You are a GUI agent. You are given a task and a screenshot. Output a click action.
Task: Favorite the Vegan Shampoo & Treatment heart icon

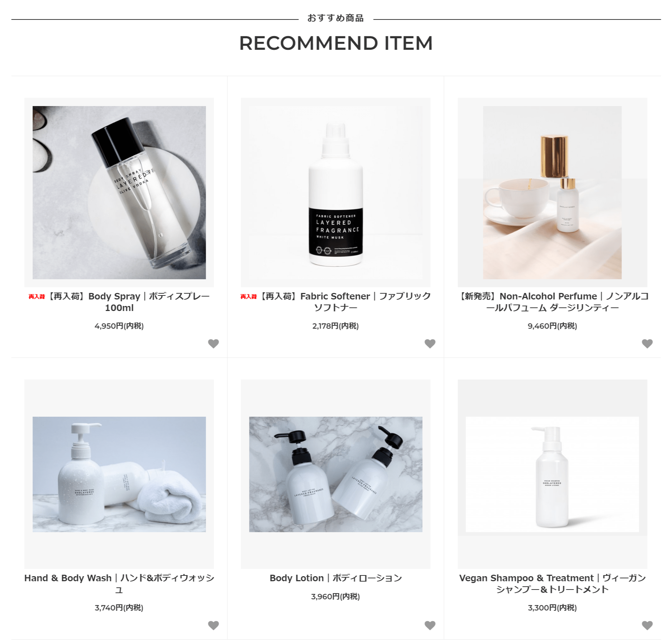click(647, 625)
